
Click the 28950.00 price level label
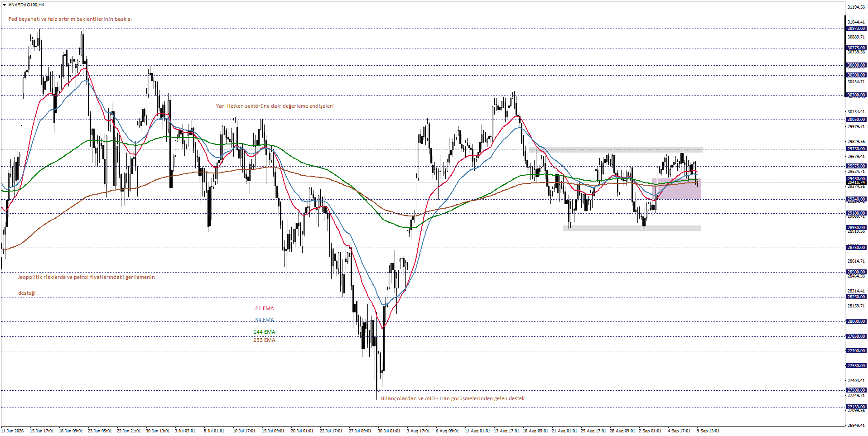(x=856, y=228)
